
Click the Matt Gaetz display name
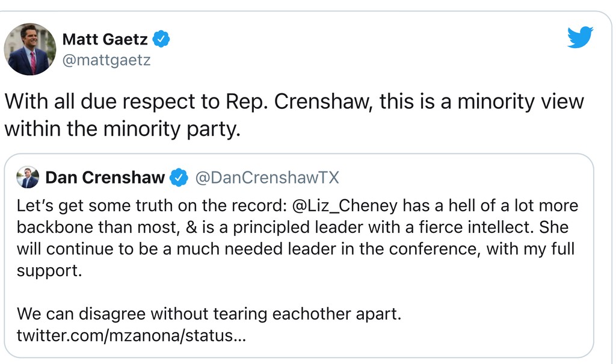coord(106,40)
